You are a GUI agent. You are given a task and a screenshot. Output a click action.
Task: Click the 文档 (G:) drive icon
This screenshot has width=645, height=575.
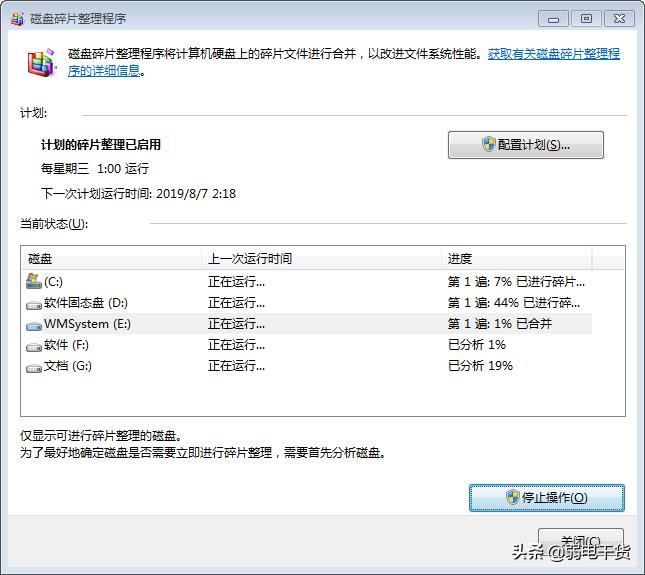(34, 368)
